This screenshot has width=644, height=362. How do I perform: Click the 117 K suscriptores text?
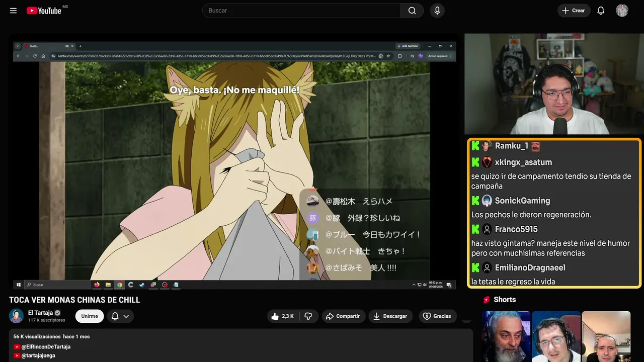[x=47, y=320]
